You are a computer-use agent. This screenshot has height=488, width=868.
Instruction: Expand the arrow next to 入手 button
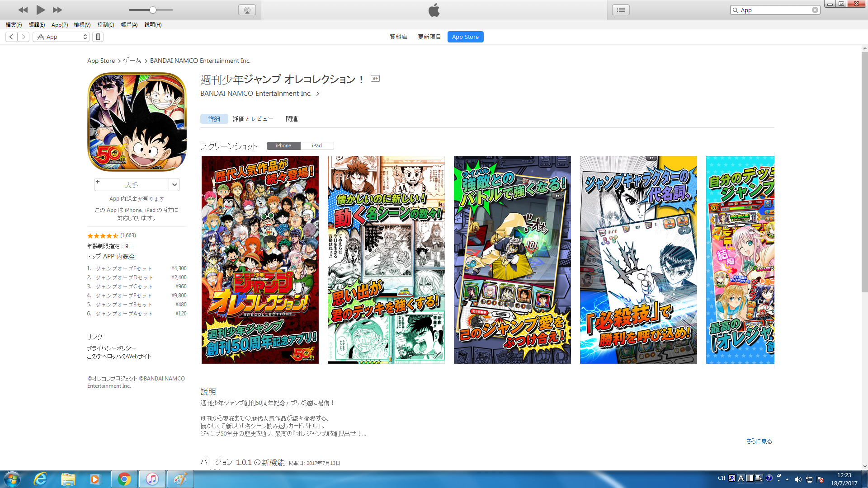(175, 184)
